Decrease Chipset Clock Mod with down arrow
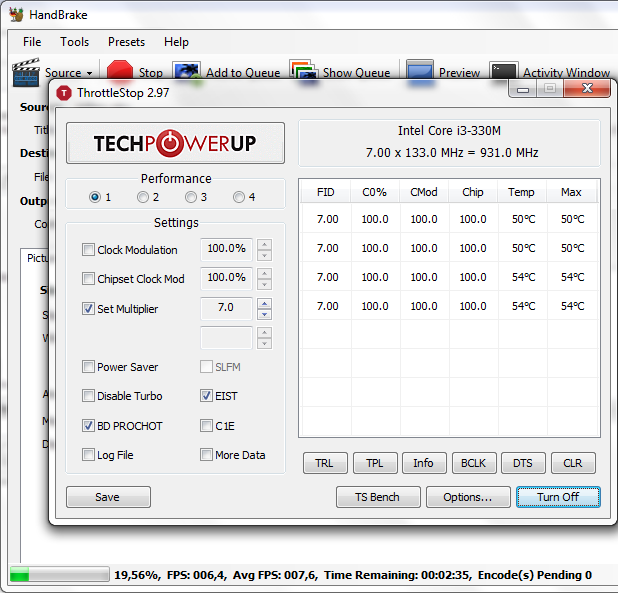The image size is (618, 593). coord(264,284)
